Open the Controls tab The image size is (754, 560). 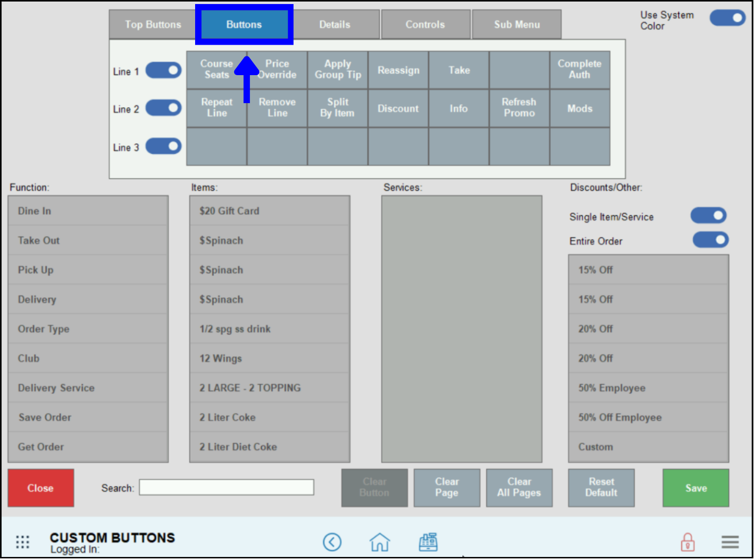[425, 24]
